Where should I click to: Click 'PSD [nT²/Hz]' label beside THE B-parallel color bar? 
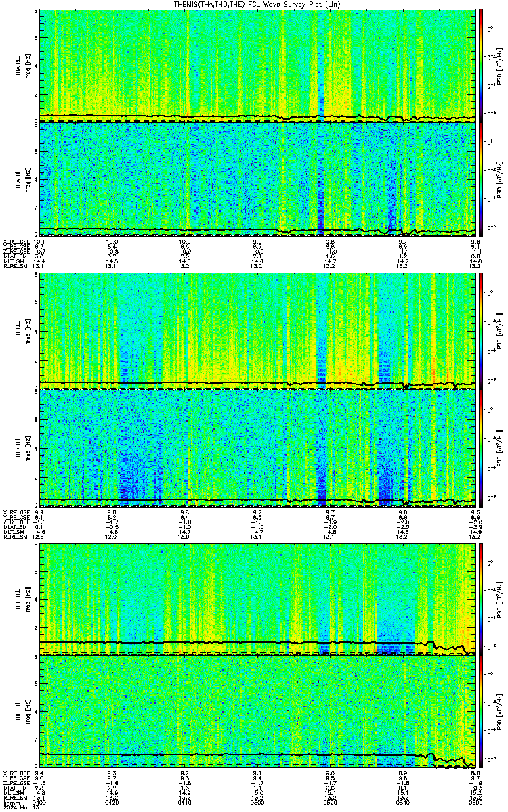[501, 713]
